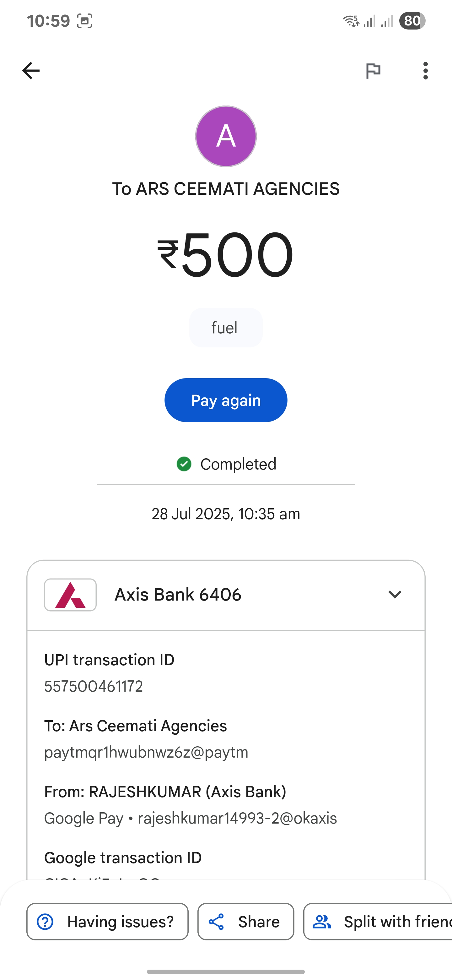This screenshot has width=452, height=980.
Task: Tap the Axis Bank 6406 account row
Action: [226, 595]
